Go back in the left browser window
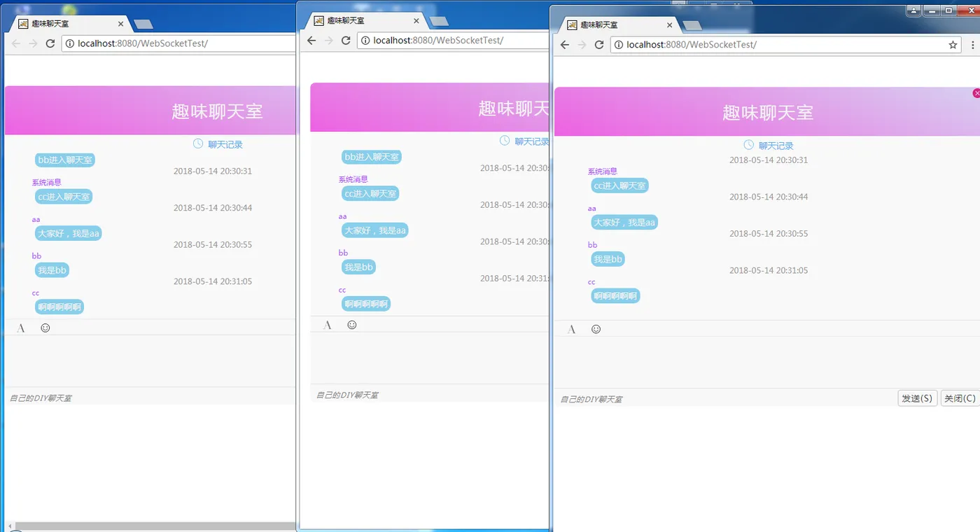This screenshot has height=532, width=980. (x=15, y=43)
